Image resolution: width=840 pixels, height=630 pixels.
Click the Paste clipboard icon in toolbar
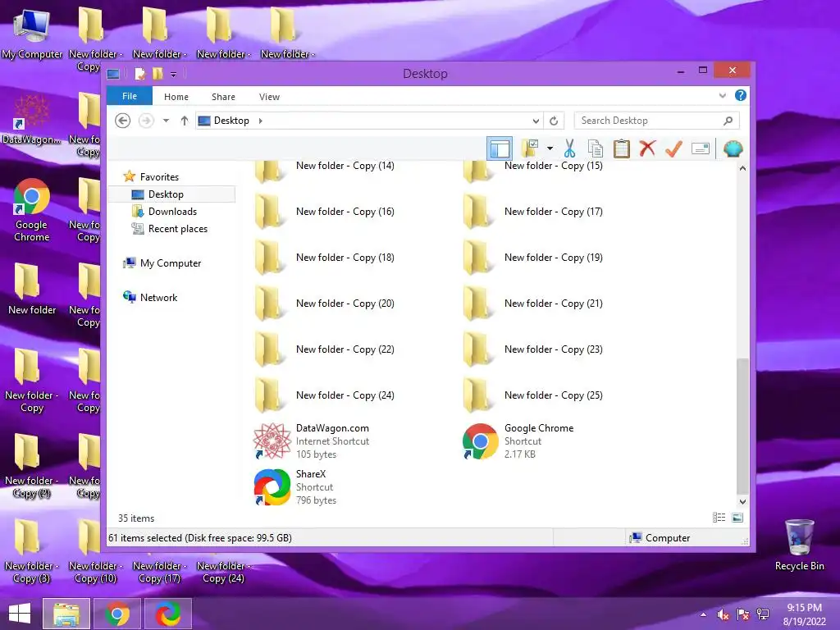point(622,148)
